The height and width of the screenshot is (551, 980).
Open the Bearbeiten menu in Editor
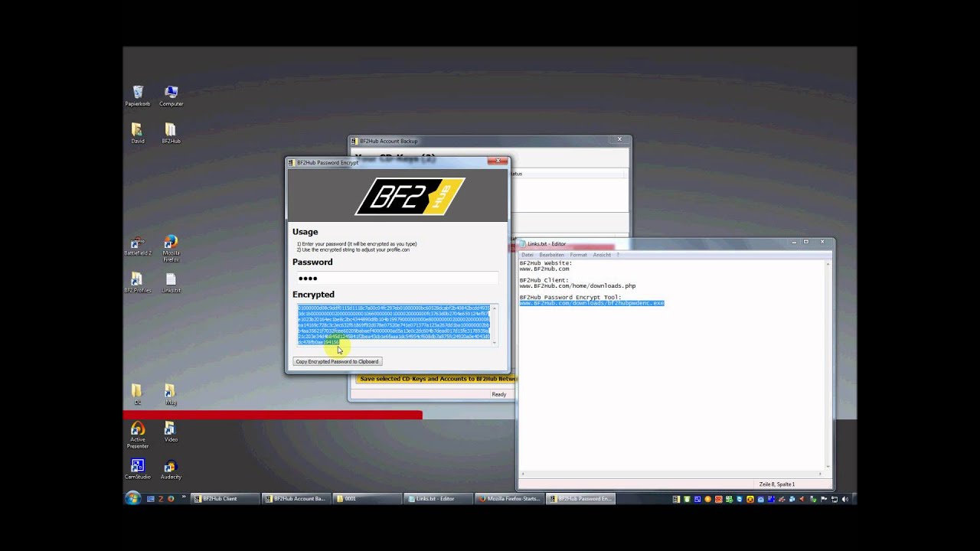551,255
